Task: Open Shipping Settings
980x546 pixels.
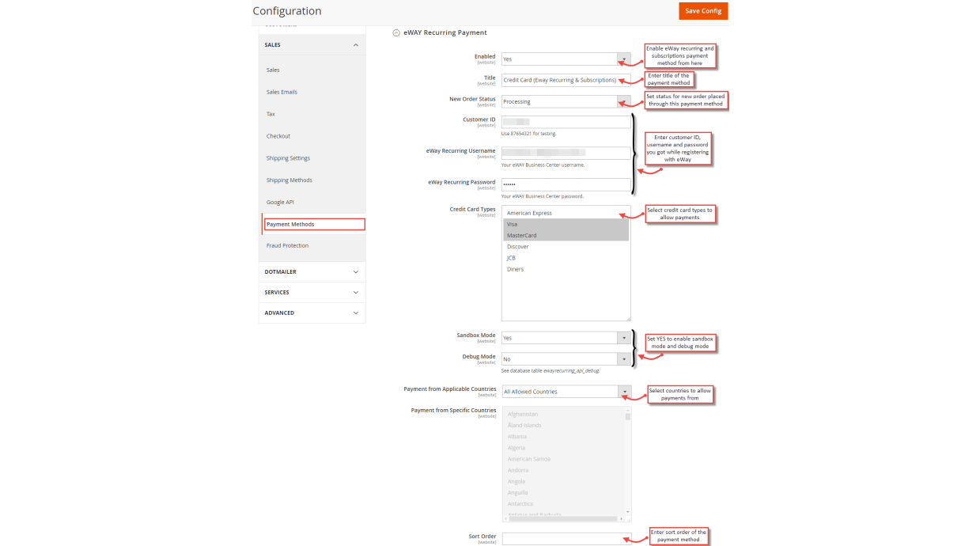Action: pos(288,158)
